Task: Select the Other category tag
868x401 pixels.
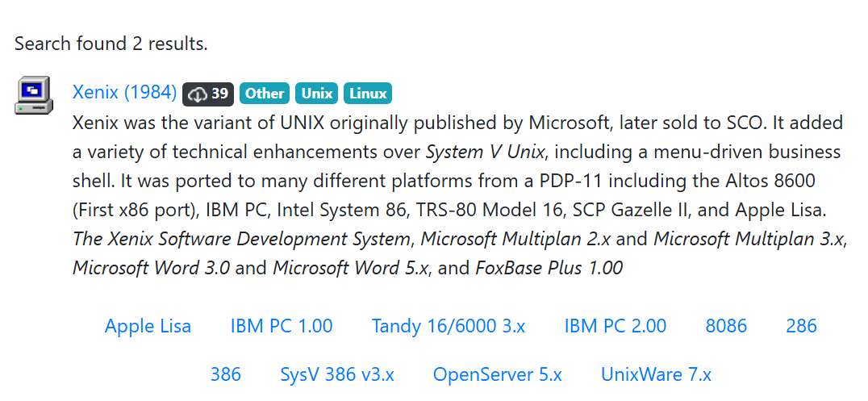Action: click(x=265, y=94)
